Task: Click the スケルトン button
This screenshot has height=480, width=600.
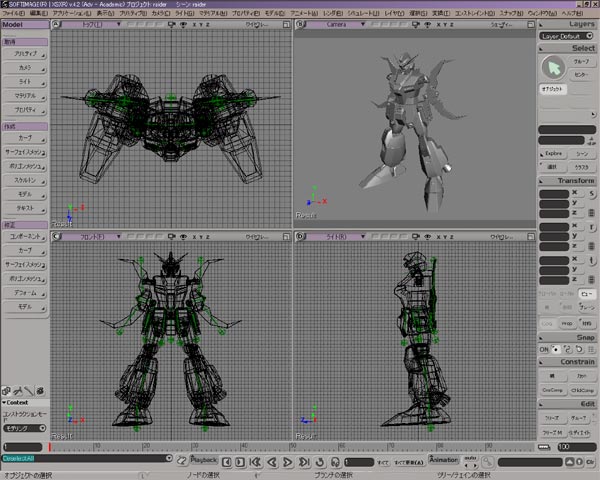Action: (x=25, y=180)
